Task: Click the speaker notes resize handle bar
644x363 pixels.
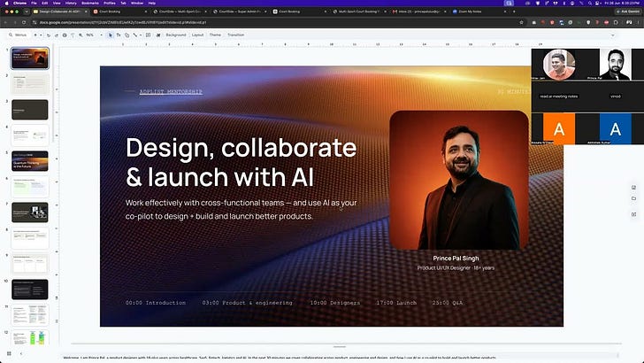Action: tap(340, 346)
